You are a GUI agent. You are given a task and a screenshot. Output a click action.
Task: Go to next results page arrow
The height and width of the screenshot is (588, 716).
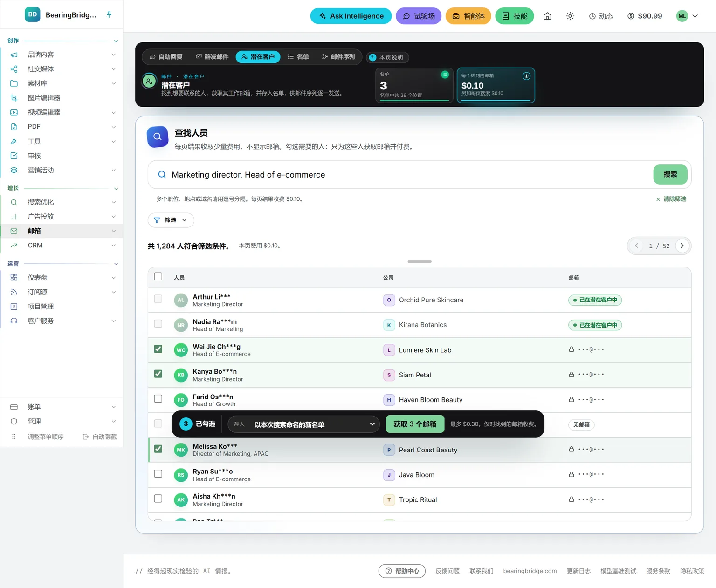point(682,246)
